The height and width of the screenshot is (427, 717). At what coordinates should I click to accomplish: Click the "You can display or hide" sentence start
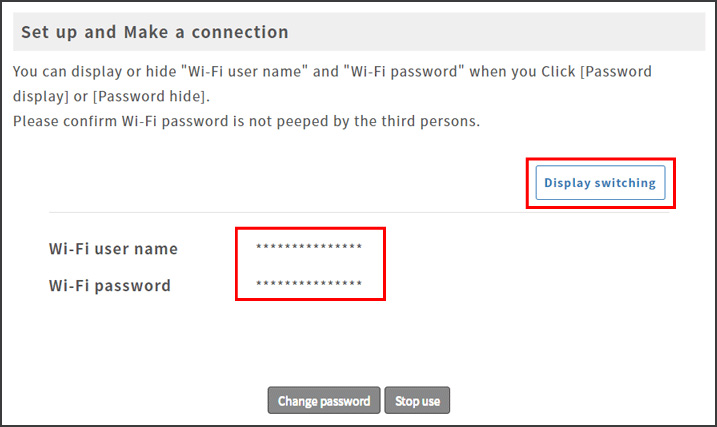coord(92,74)
